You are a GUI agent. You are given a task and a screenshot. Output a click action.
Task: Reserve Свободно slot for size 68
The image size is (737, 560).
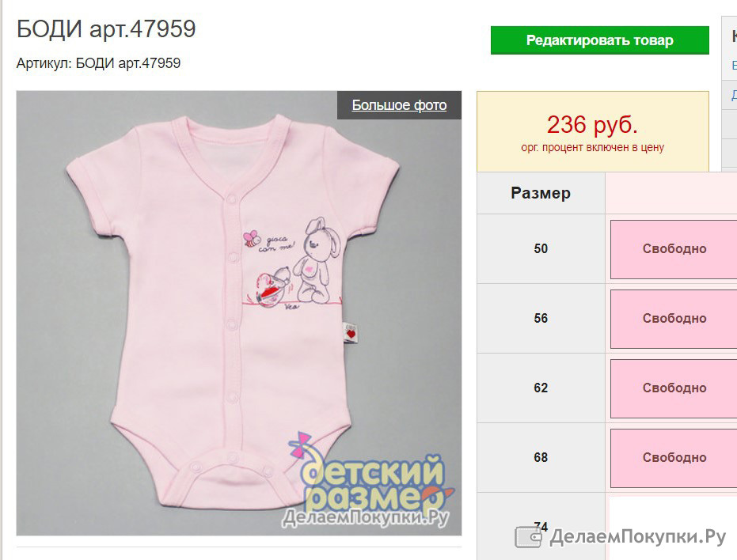point(674,458)
